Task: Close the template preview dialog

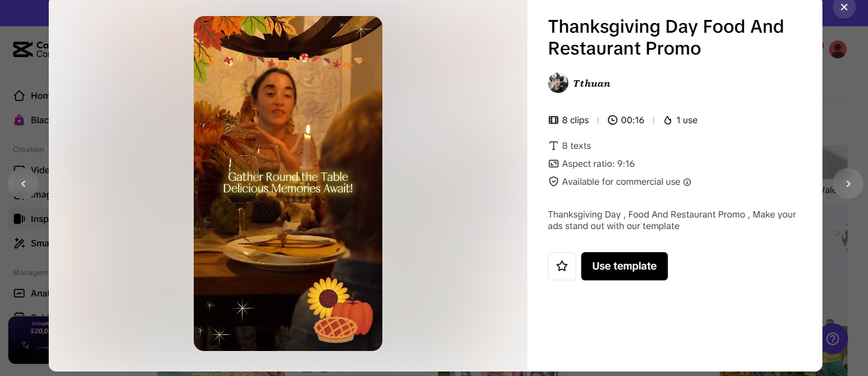Action: tap(844, 7)
